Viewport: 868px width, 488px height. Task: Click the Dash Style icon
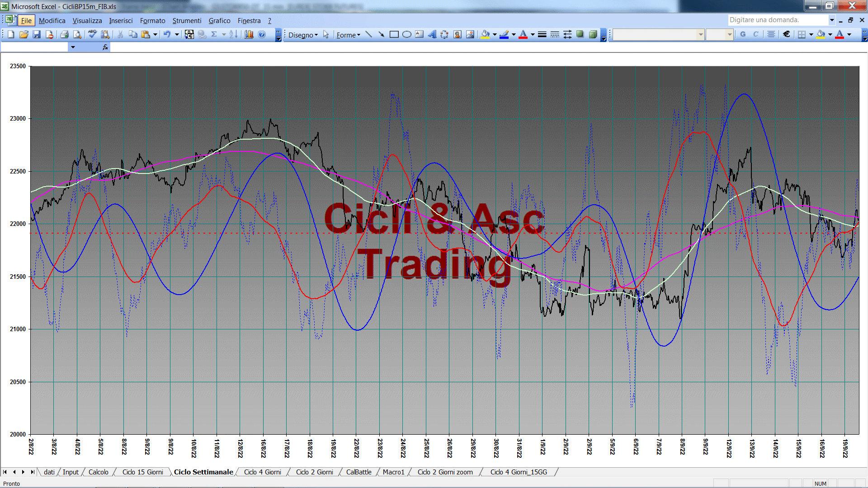pyautogui.click(x=555, y=34)
